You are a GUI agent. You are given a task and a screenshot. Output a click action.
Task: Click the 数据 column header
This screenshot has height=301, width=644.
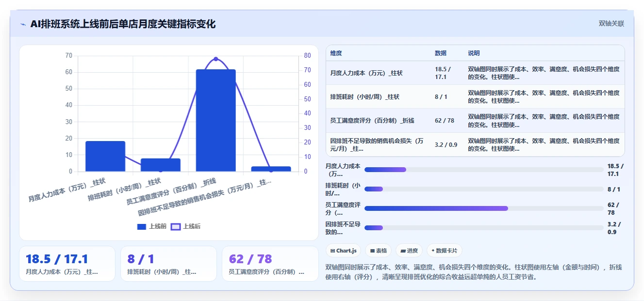coord(441,53)
